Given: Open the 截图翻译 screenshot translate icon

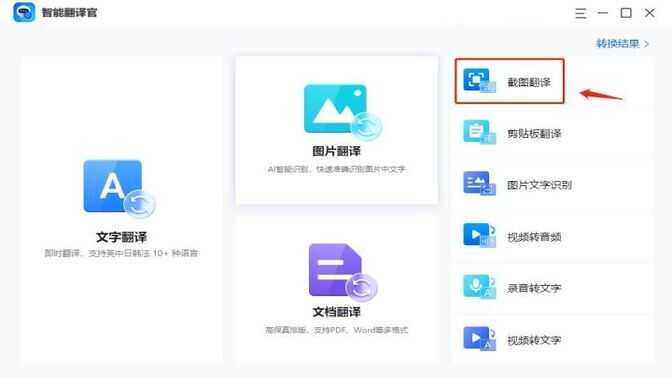Looking at the screenshot, I should coord(479,80).
